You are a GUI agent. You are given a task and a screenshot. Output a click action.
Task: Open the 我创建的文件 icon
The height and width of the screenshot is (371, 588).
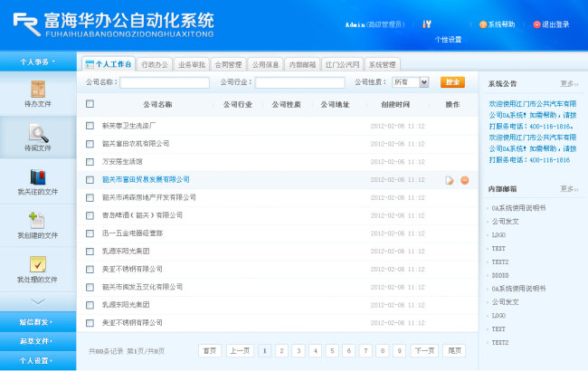pyautogui.click(x=37, y=220)
